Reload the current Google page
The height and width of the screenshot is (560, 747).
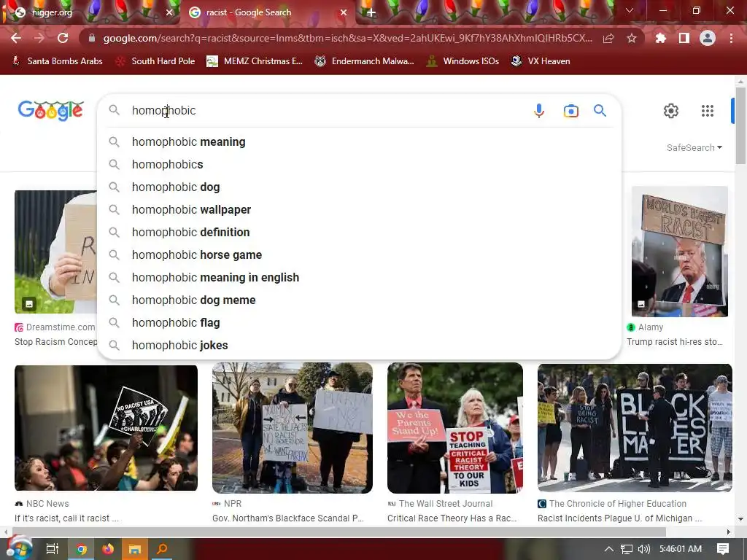pyautogui.click(x=63, y=38)
